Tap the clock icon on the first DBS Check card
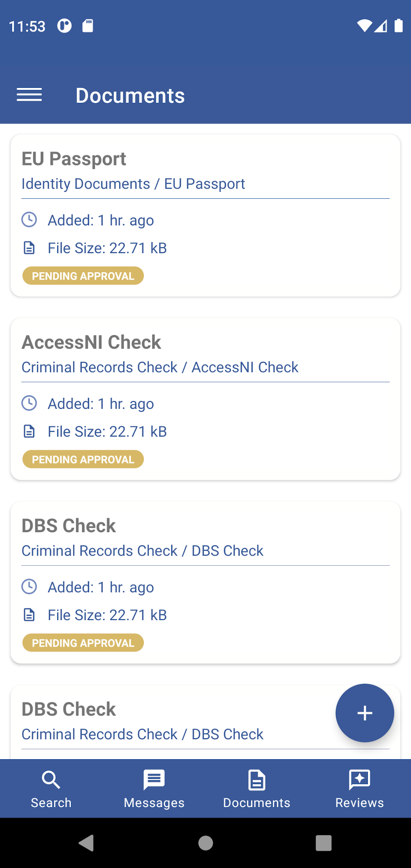The width and height of the screenshot is (411, 868). pyautogui.click(x=29, y=587)
